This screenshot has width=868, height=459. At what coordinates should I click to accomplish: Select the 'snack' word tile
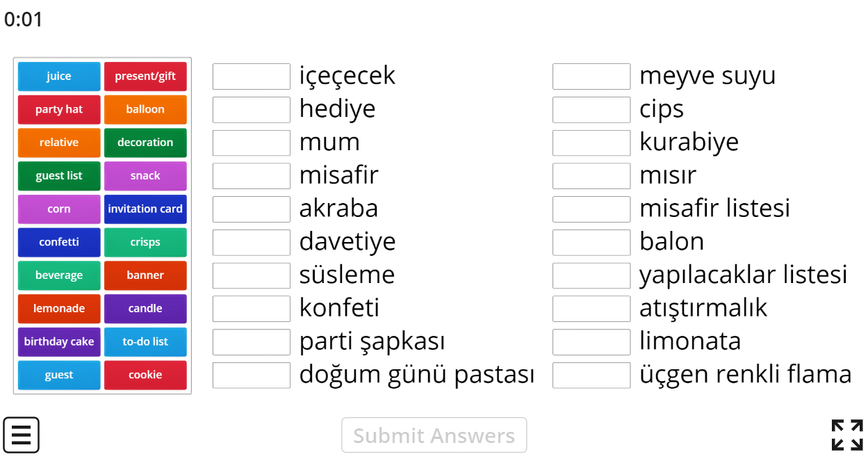point(145,176)
